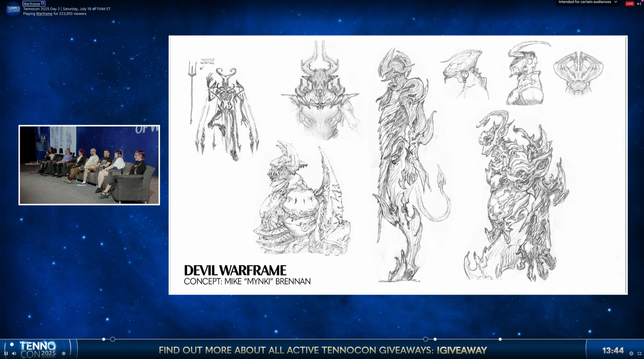Open the Warframe channel name link
The height and width of the screenshot is (359, 644).
click(32, 4)
